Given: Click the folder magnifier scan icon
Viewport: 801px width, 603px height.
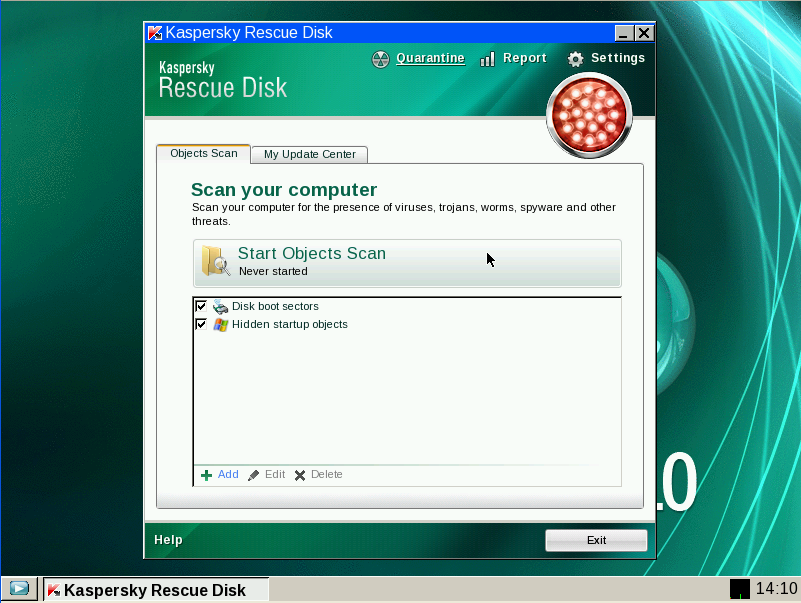Looking at the screenshot, I should point(215,261).
